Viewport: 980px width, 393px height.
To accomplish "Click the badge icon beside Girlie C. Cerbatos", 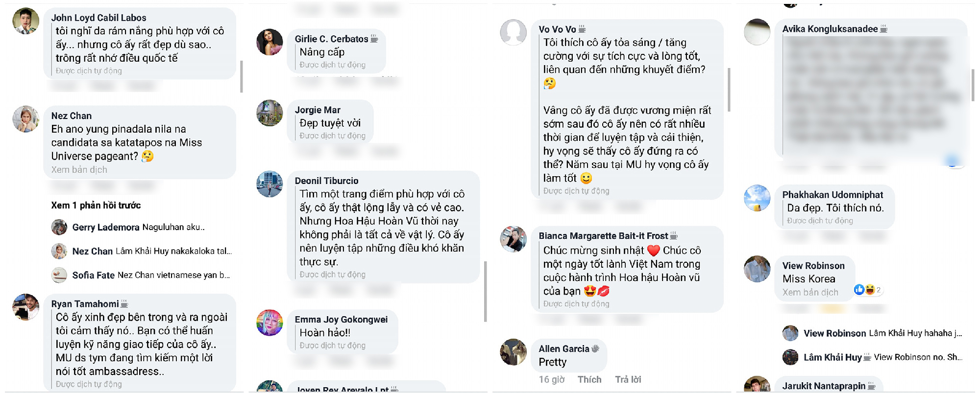I will (x=374, y=39).
